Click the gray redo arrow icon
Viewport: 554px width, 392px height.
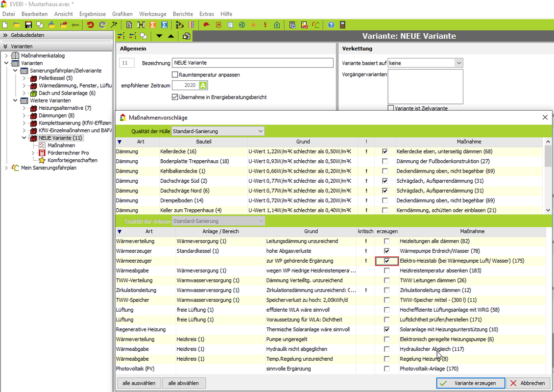(x=102, y=24)
